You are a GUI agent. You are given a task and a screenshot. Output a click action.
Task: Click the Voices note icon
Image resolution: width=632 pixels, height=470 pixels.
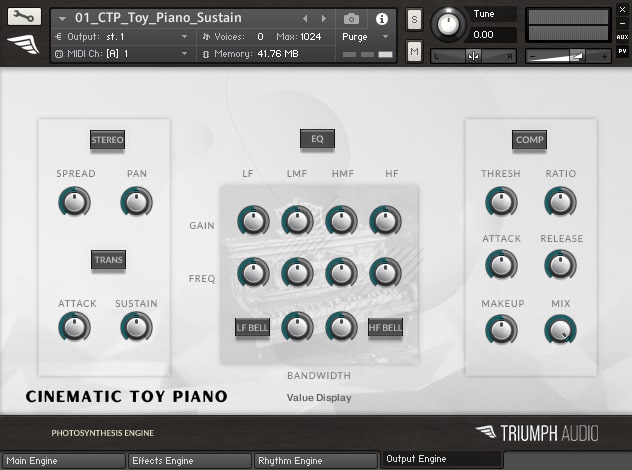click(x=206, y=37)
